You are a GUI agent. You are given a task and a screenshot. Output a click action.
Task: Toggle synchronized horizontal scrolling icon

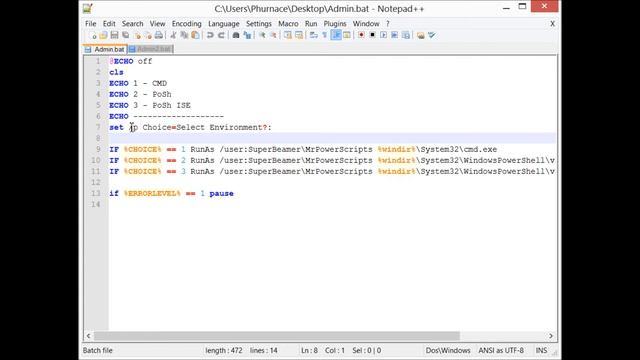299,36
